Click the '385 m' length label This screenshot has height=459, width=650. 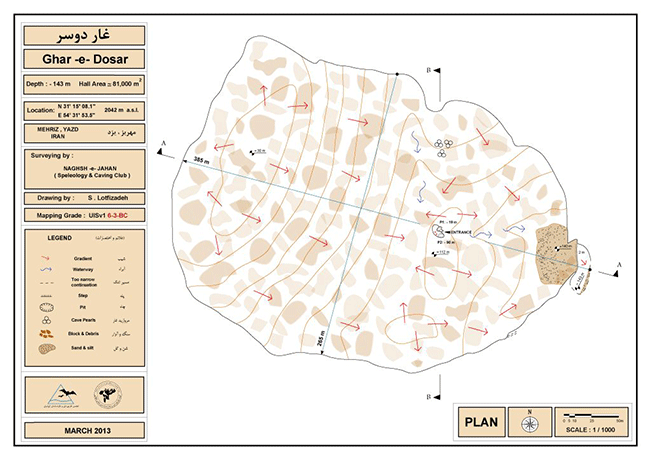coord(201,160)
